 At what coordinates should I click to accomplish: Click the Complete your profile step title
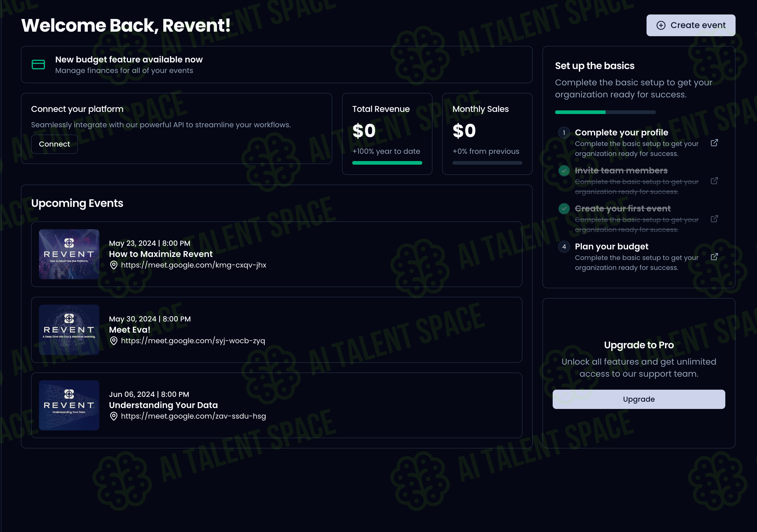pos(621,132)
